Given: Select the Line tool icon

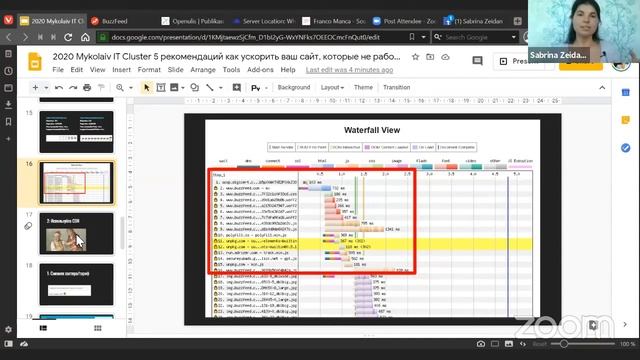Looking at the screenshot, I should [210, 87].
